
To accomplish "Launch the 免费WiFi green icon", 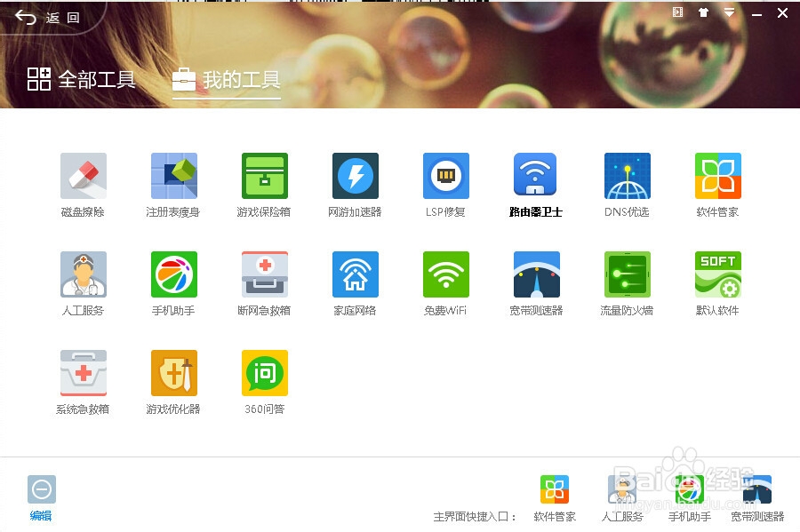I will [x=446, y=274].
